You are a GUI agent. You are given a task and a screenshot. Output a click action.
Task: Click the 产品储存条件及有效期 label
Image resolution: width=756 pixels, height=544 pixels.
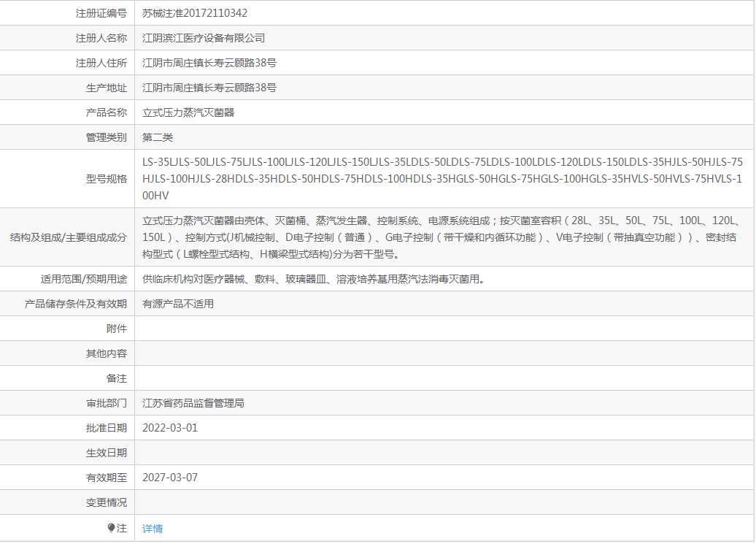click(76, 304)
